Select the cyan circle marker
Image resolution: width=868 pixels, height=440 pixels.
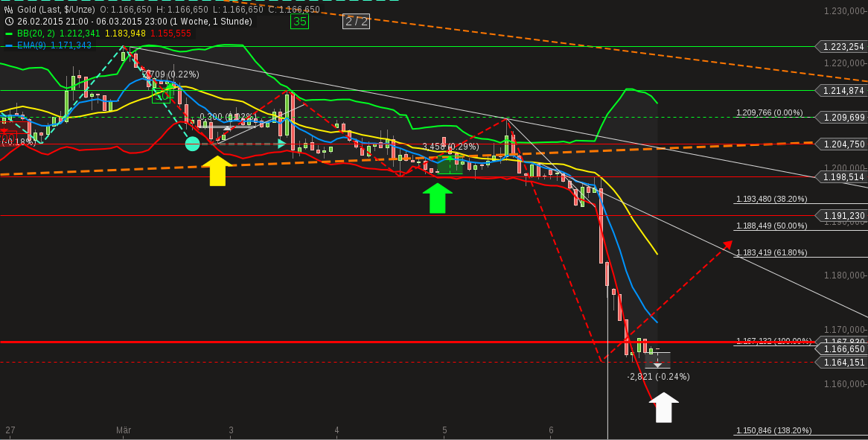click(x=192, y=144)
